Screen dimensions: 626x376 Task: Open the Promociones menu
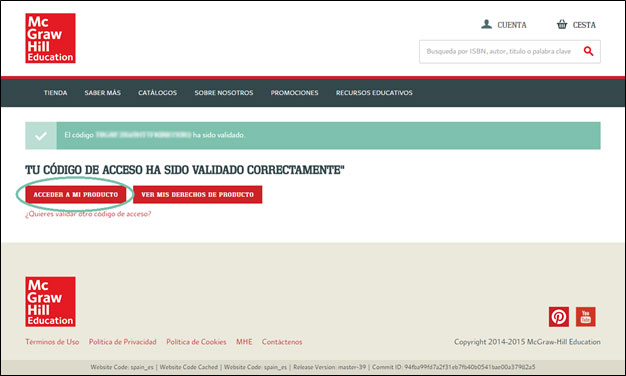point(294,93)
